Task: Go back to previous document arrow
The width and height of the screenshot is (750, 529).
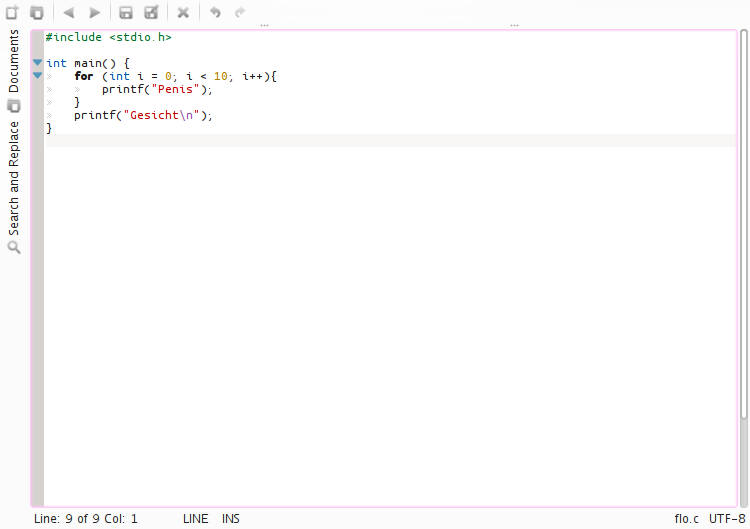Action: click(x=69, y=12)
